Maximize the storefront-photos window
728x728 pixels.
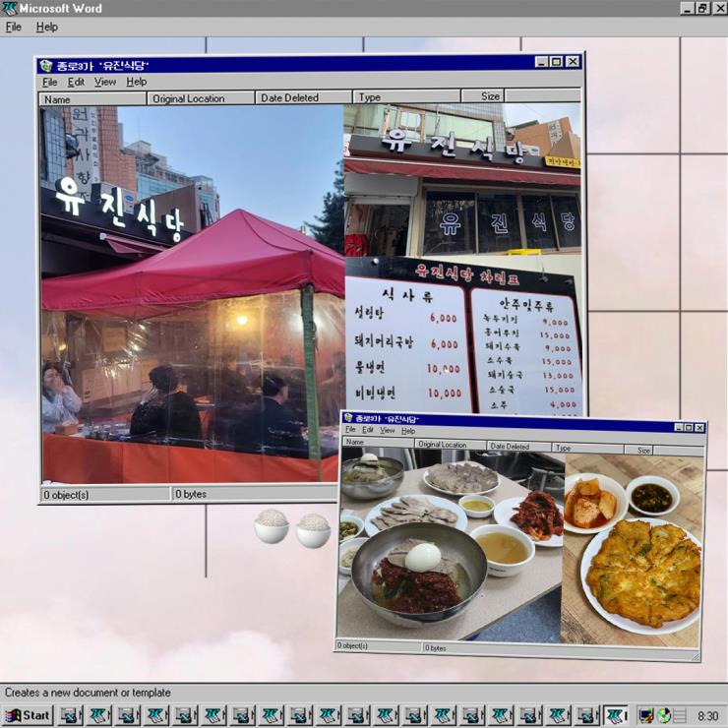[556, 61]
